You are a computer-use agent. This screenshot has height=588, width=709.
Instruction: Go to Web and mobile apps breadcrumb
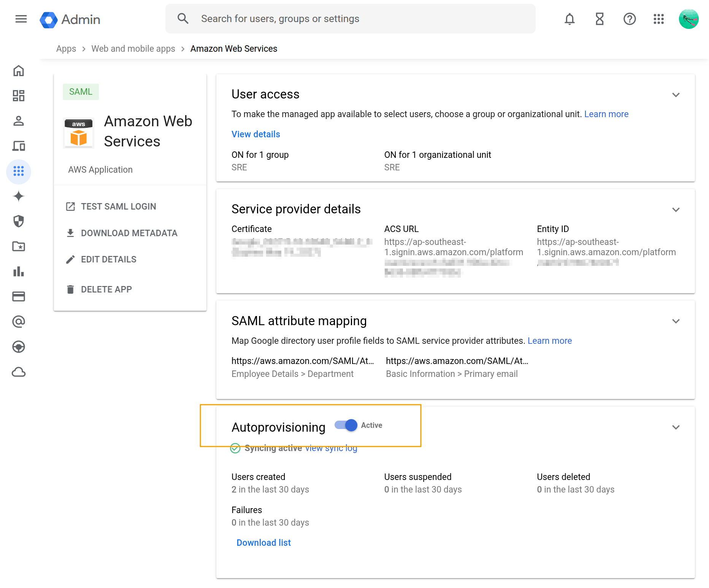coord(133,49)
